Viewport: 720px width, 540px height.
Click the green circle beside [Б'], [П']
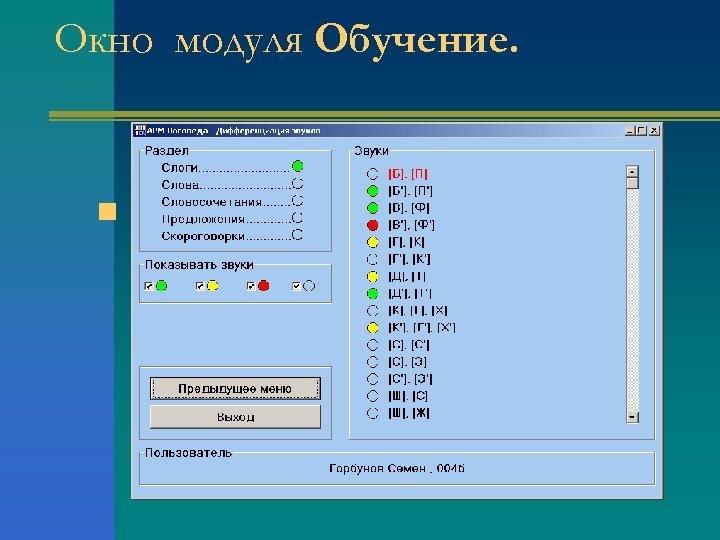pyautogui.click(x=372, y=191)
